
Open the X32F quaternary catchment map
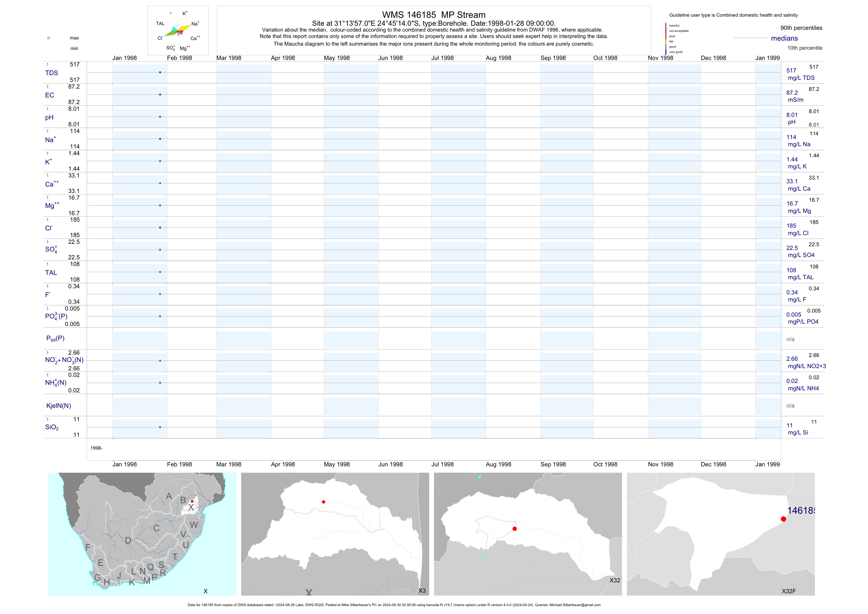(x=721, y=534)
